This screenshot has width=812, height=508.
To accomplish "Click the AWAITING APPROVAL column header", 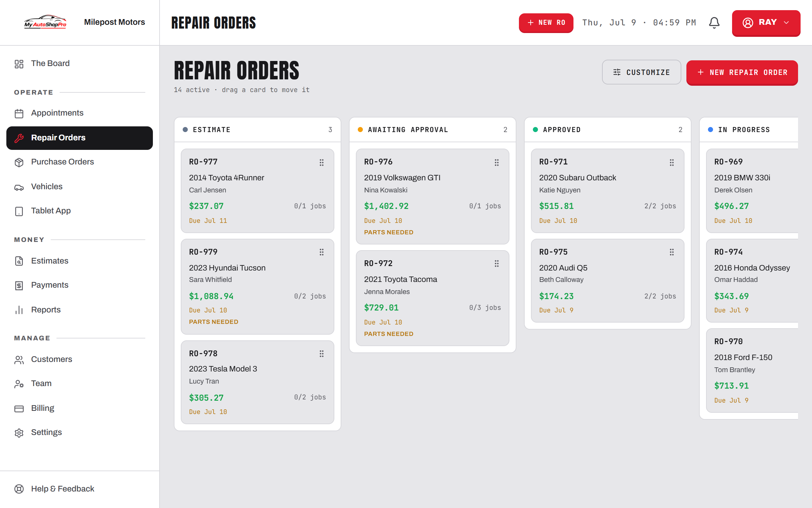I will tap(433, 130).
